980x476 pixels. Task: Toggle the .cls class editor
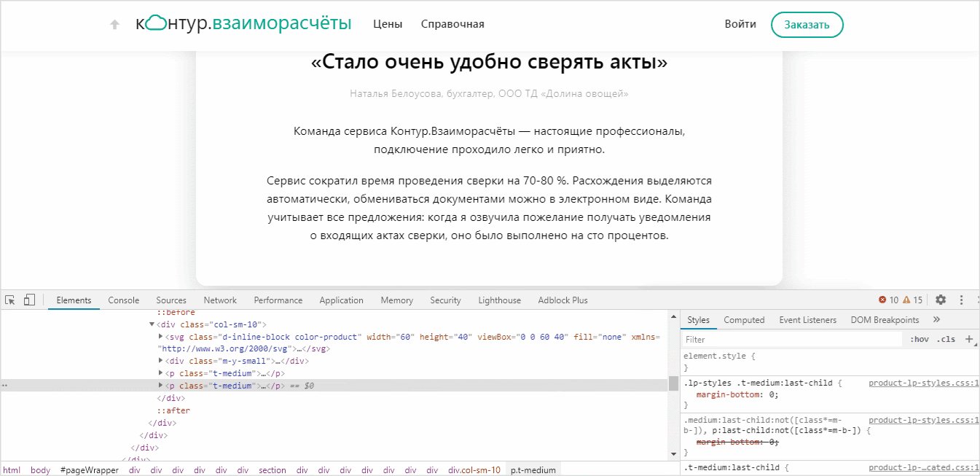click(x=946, y=339)
